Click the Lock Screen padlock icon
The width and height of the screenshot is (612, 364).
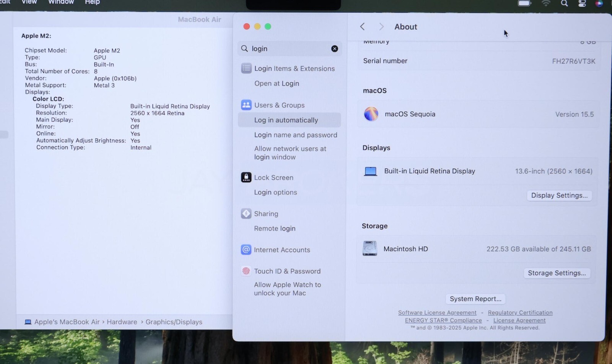pos(246,177)
